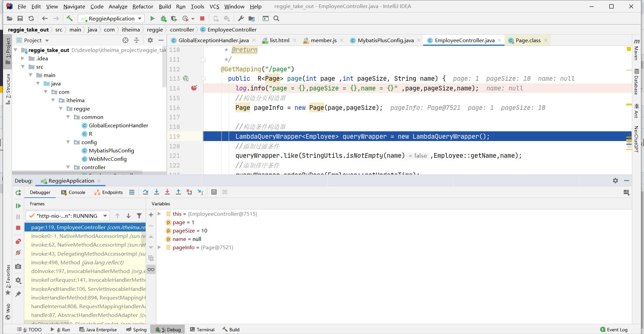Image resolution: width=644 pixels, height=334 pixels.
Task: Switch to MybatisPlusConfig.java tab
Action: (386, 40)
